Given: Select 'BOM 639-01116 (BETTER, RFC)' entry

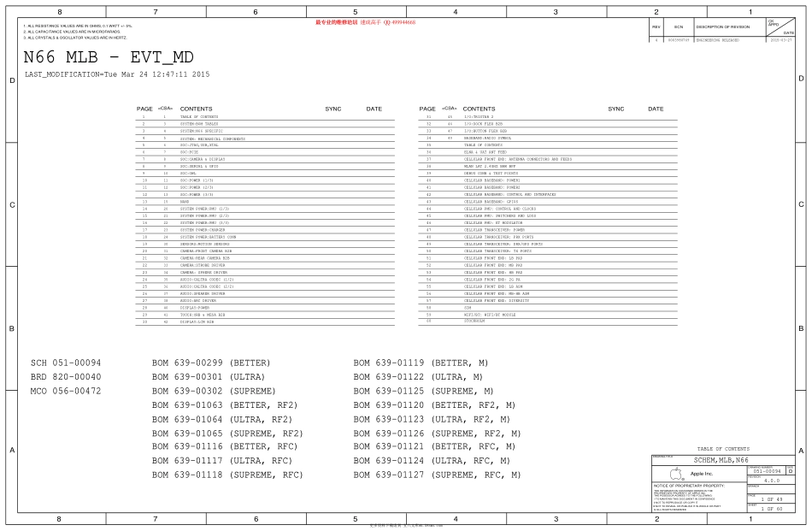Looking at the screenshot, I should pyautogui.click(x=225, y=446).
